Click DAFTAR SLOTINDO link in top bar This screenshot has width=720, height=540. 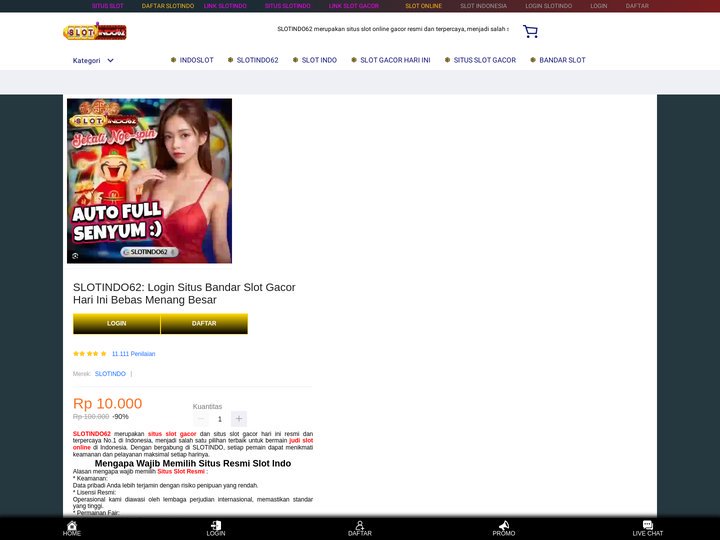(168, 6)
